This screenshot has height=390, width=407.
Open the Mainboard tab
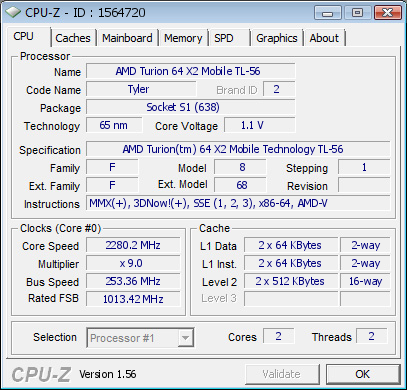tap(127, 38)
